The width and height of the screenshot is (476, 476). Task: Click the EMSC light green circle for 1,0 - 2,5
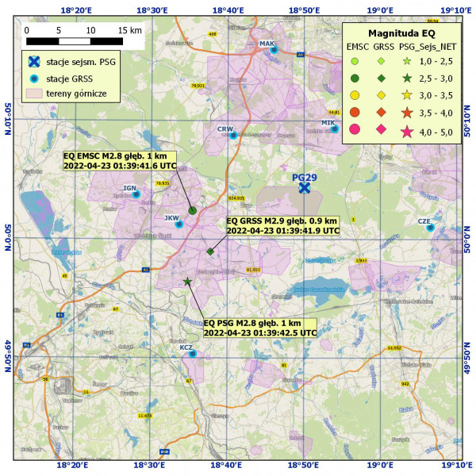355,61
